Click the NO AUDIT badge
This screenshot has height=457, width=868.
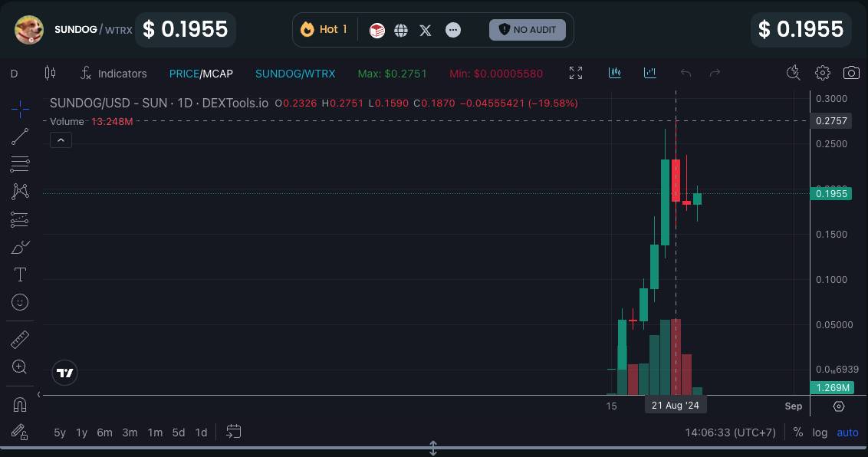click(x=528, y=30)
